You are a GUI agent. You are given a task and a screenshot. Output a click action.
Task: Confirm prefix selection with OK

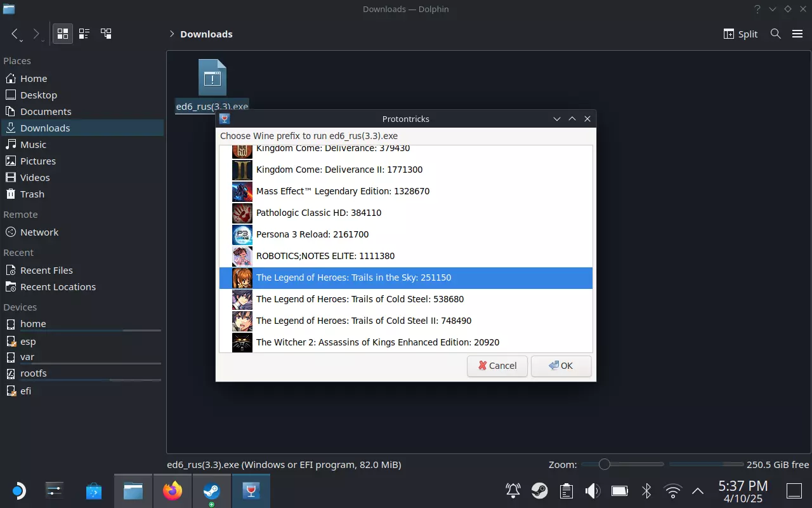click(561, 366)
